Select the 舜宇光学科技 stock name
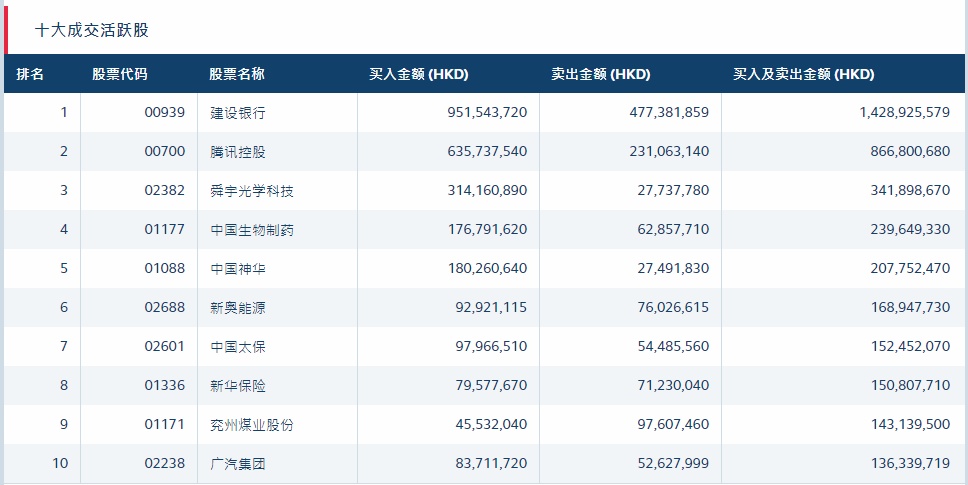 click(x=252, y=191)
